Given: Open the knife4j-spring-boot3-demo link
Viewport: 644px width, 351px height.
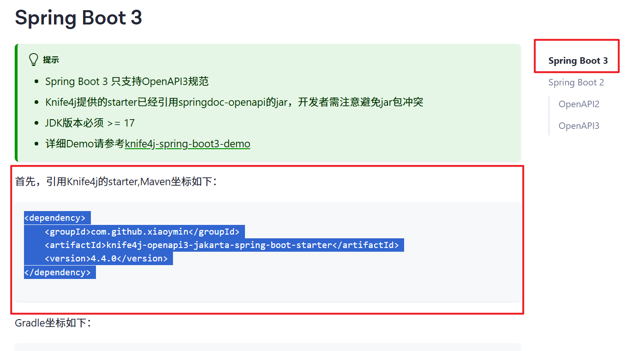Looking at the screenshot, I should click(187, 144).
